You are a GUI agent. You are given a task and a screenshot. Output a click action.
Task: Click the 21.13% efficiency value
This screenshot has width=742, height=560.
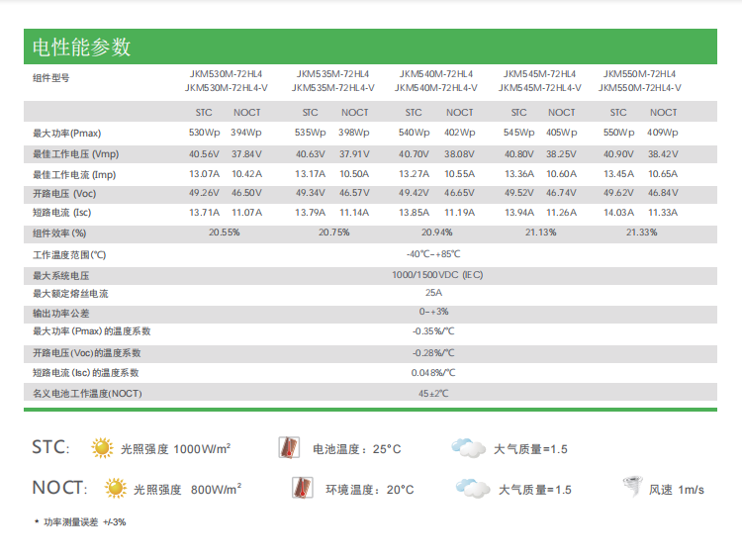(541, 233)
